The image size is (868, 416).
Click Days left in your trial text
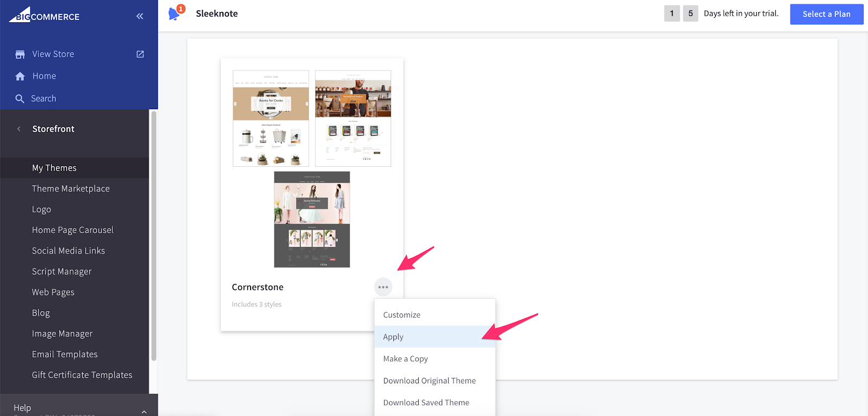point(741,14)
